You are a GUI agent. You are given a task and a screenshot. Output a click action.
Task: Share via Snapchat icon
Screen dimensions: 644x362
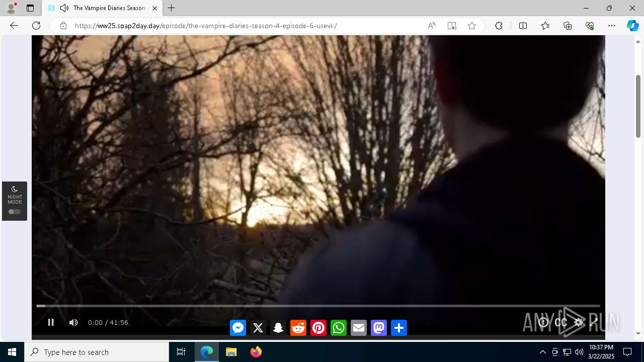coord(278,328)
